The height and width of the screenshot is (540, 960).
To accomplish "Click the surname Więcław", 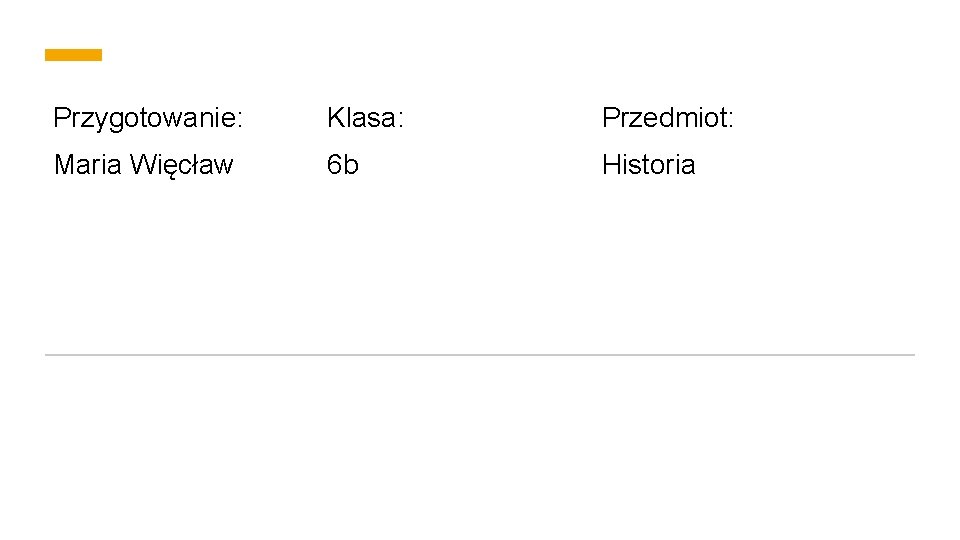I will 181,165.
